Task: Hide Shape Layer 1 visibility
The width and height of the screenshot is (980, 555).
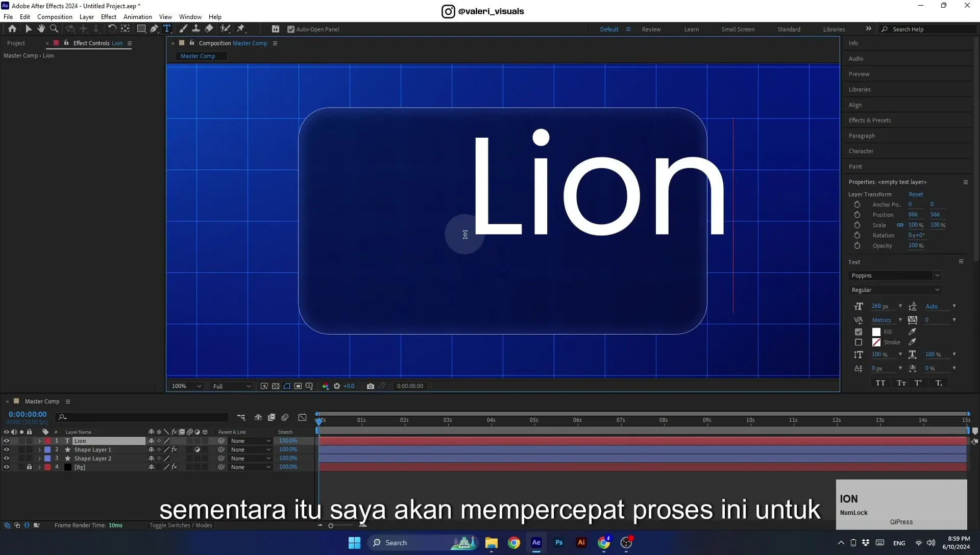Action: click(x=7, y=450)
